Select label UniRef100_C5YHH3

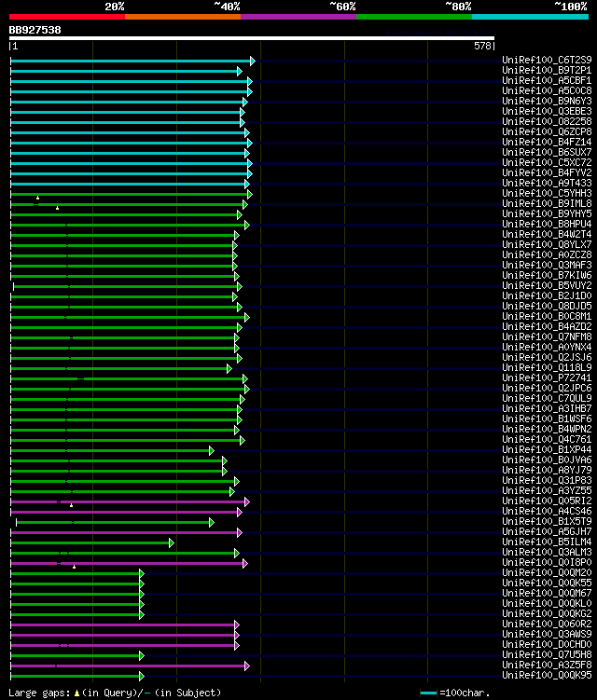coord(547,193)
